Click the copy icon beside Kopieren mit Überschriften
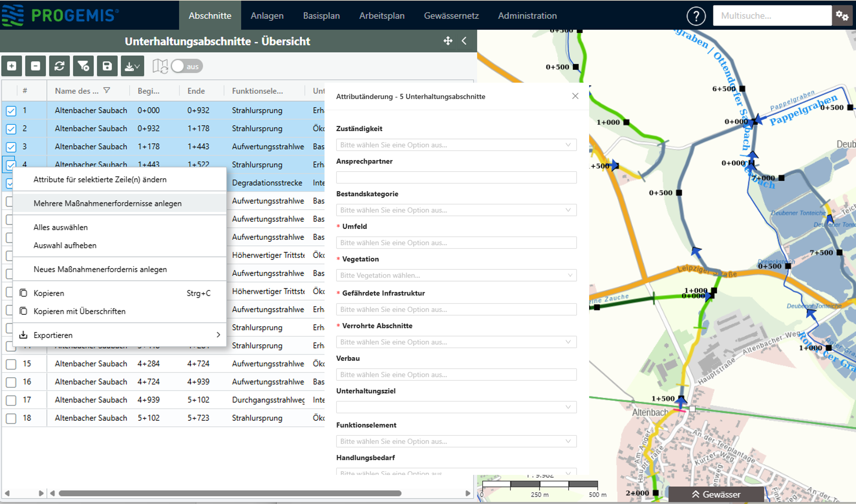Viewport: 856px width, 504px height. 23,311
